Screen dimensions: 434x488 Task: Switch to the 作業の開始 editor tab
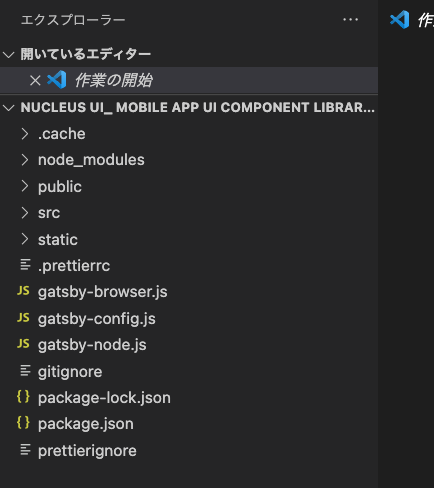(x=413, y=20)
